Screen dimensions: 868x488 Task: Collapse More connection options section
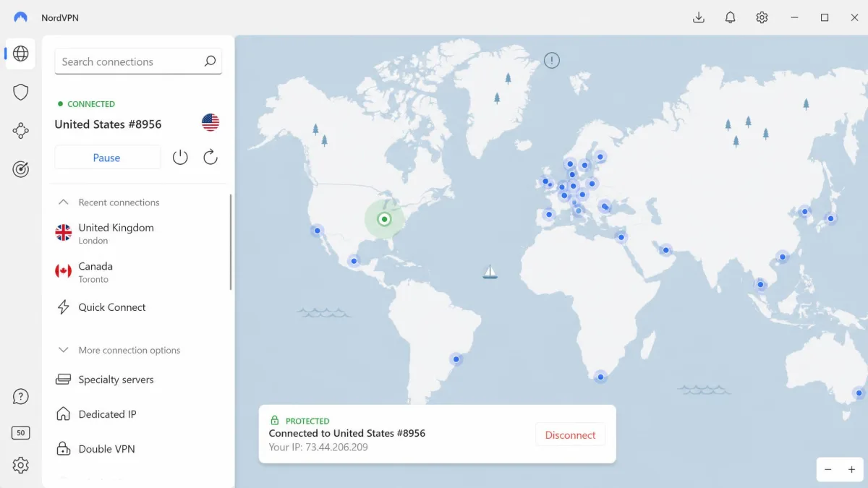point(63,350)
